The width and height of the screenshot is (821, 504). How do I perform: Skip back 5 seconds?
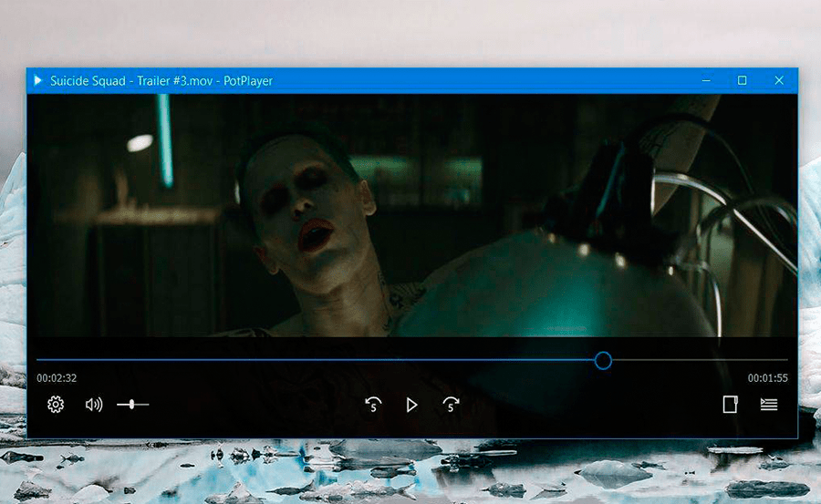tap(372, 405)
